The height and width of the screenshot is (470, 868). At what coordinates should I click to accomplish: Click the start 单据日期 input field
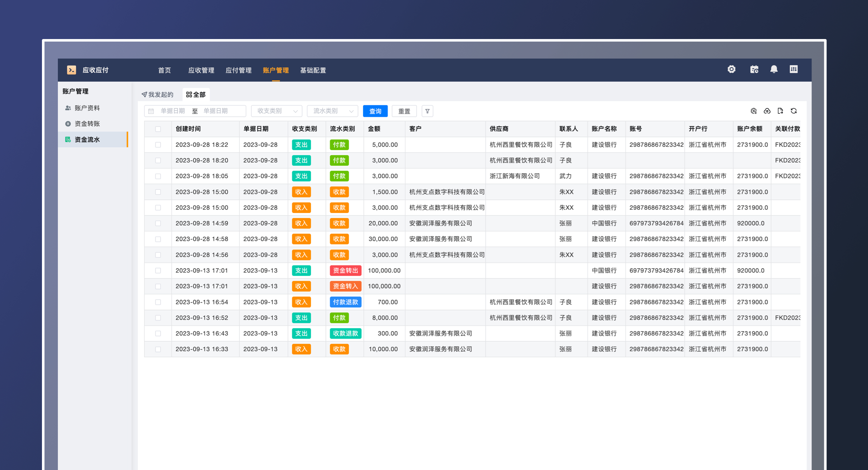click(173, 111)
